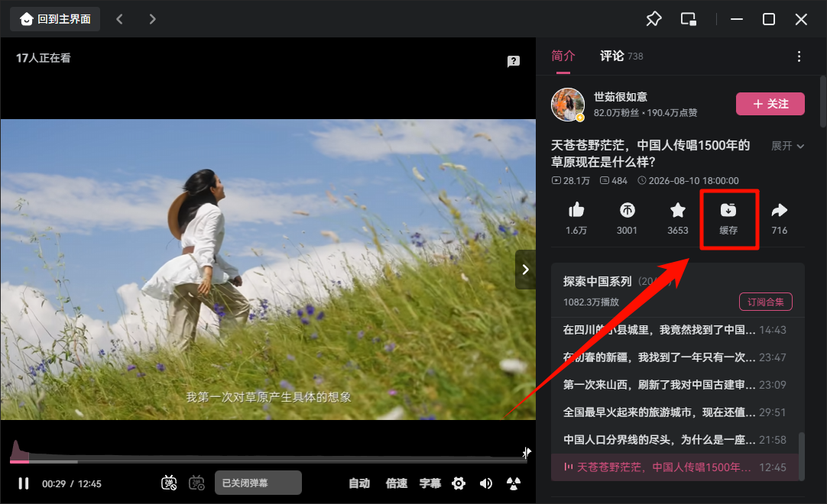Open the 倍速 playback speed menu
Screen dimensions: 827x504
tap(397, 483)
